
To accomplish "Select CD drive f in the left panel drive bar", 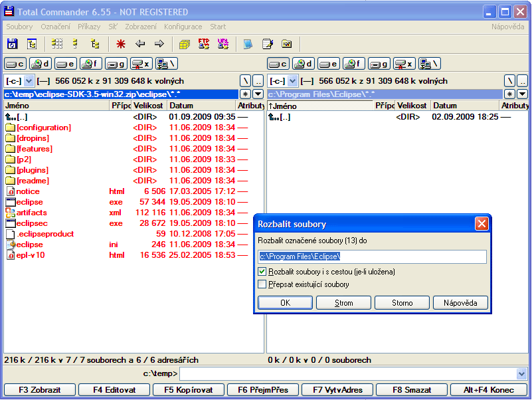I will (x=91, y=64).
